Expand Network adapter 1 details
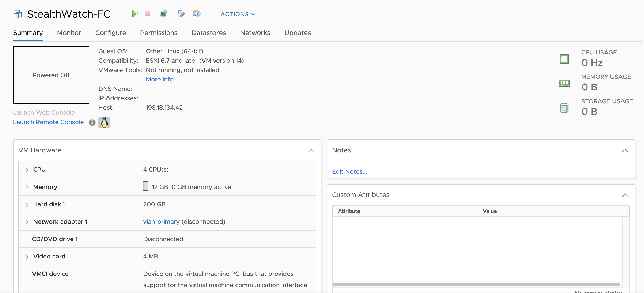 [x=27, y=222]
